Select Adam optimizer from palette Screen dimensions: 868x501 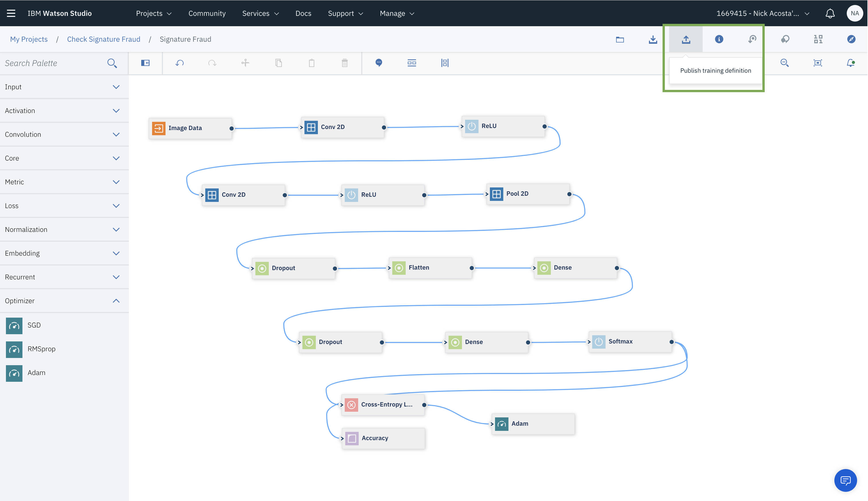64,373
